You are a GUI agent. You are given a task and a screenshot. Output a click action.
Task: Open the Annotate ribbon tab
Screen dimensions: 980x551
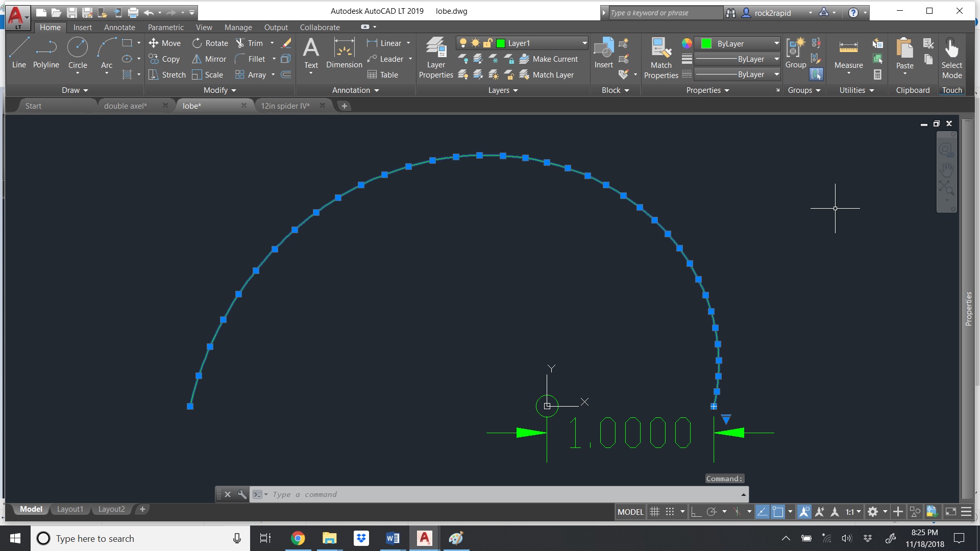pyautogui.click(x=119, y=28)
